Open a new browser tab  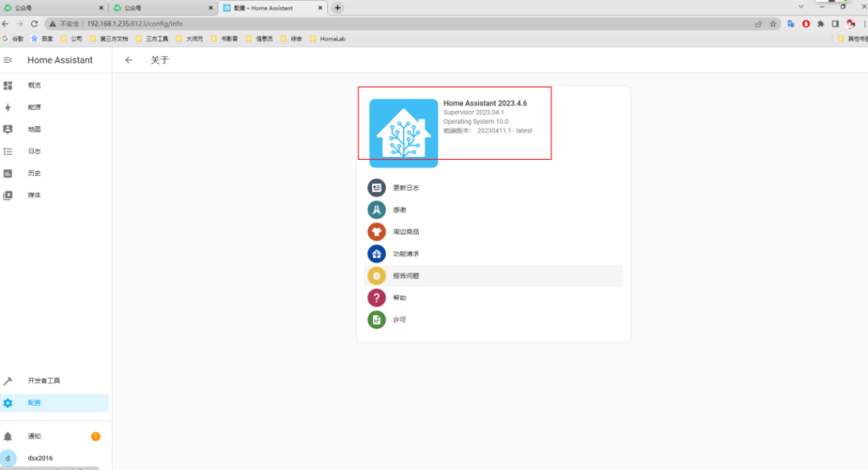pyautogui.click(x=337, y=8)
